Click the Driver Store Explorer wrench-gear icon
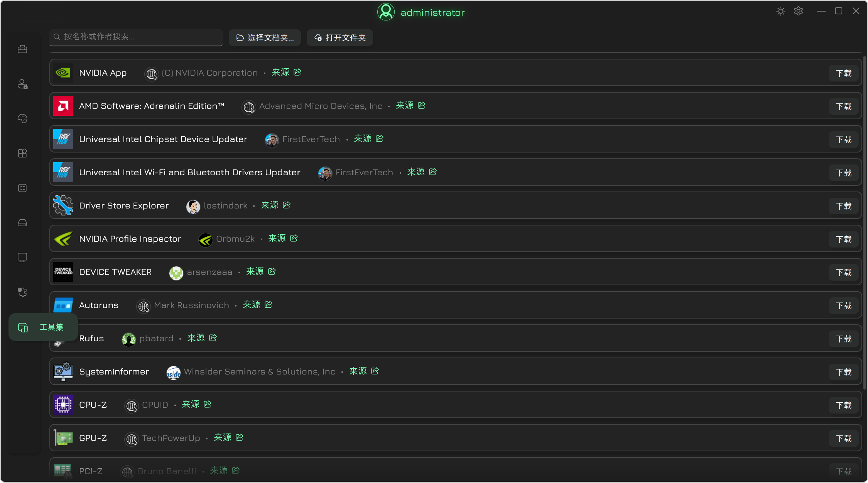Viewport: 868px width, 483px height. [x=63, y=205]
